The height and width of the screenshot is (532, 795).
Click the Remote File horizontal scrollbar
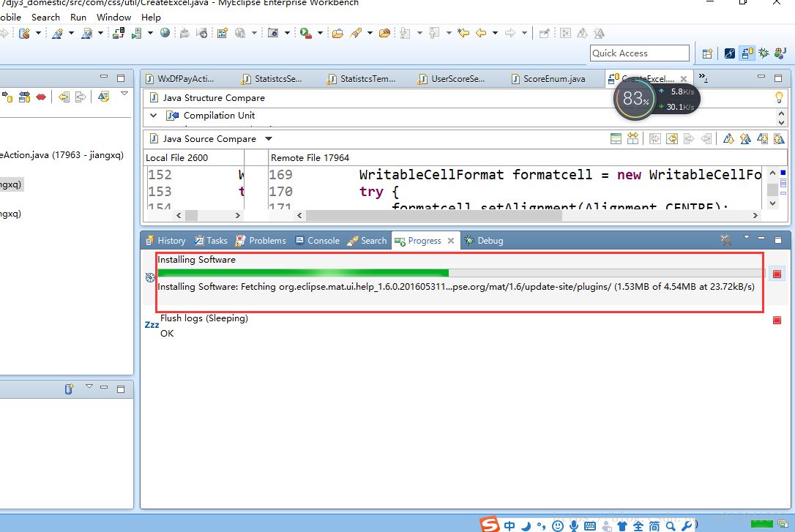[x=527, y=215]
